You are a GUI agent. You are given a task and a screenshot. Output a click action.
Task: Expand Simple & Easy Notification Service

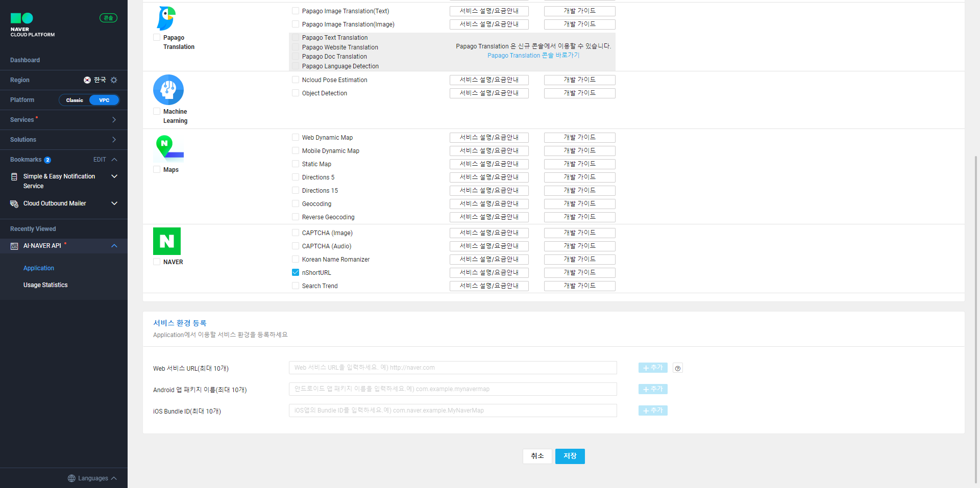click(114, 176)
